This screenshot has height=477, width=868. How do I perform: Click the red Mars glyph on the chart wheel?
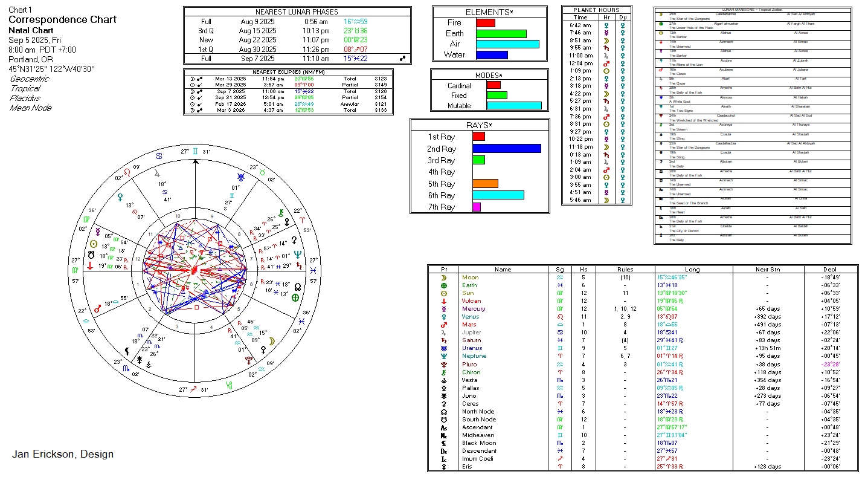(97, 308)
